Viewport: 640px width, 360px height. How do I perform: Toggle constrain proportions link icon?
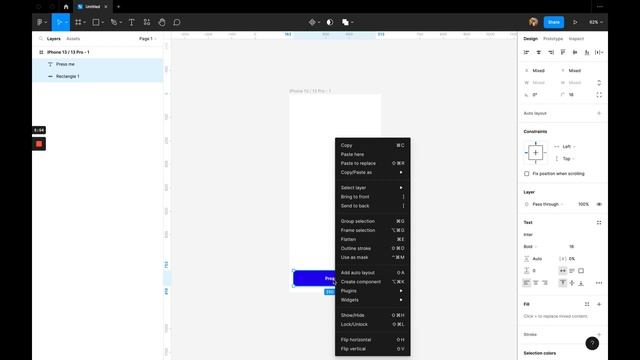pos(599,82)
